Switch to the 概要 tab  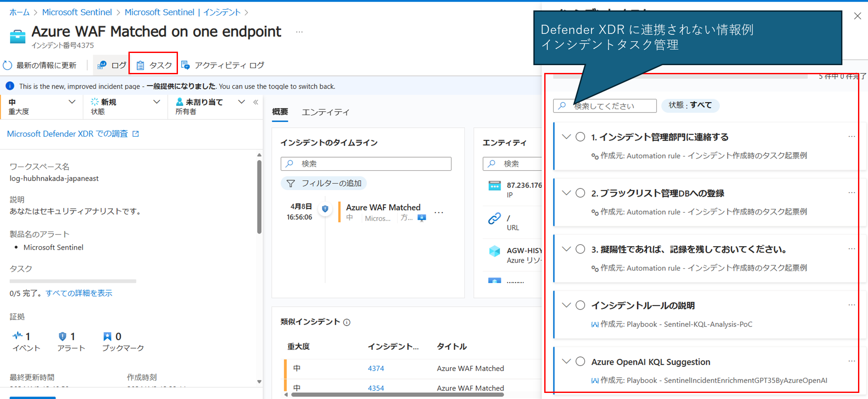coord(280,112)
